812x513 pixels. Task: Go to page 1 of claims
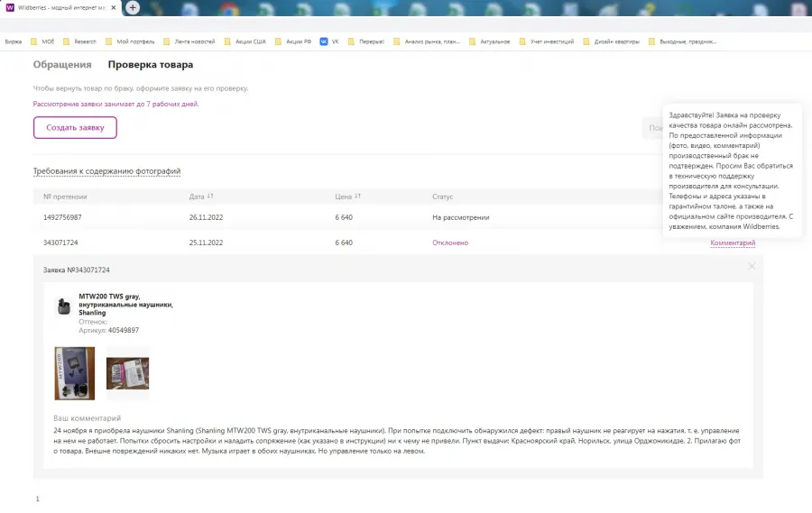click(x=37, y=499)
